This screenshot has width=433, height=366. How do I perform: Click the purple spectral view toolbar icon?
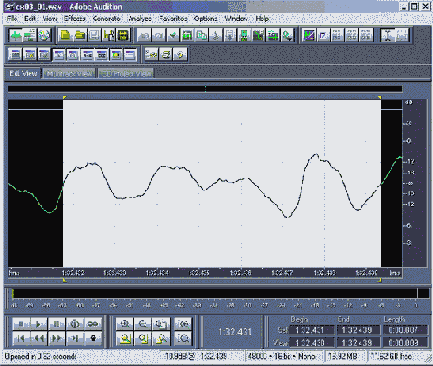click(309, 35)
